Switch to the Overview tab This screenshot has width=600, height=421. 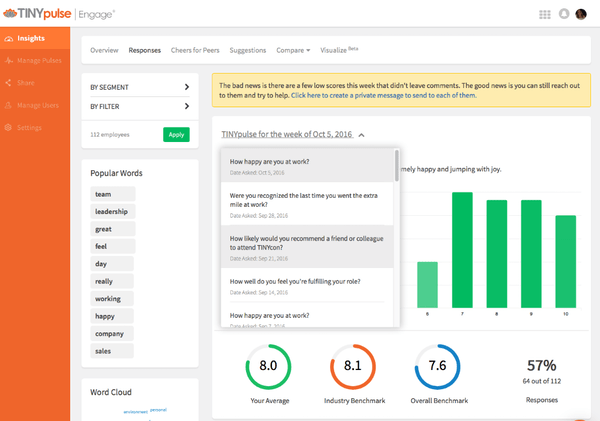click(x=104, y=50)
